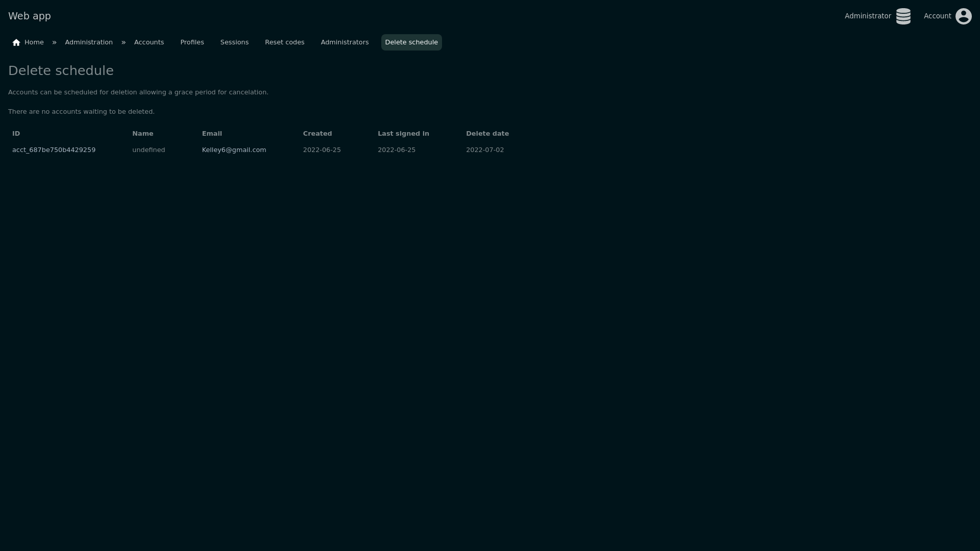Open the Account menu label
This screenshot has width=980, height=551.
pos(937,16)
